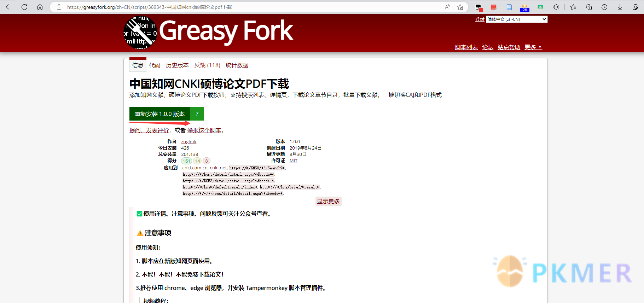Open the Tampermonkey extension with badge 1

(478, 7)
